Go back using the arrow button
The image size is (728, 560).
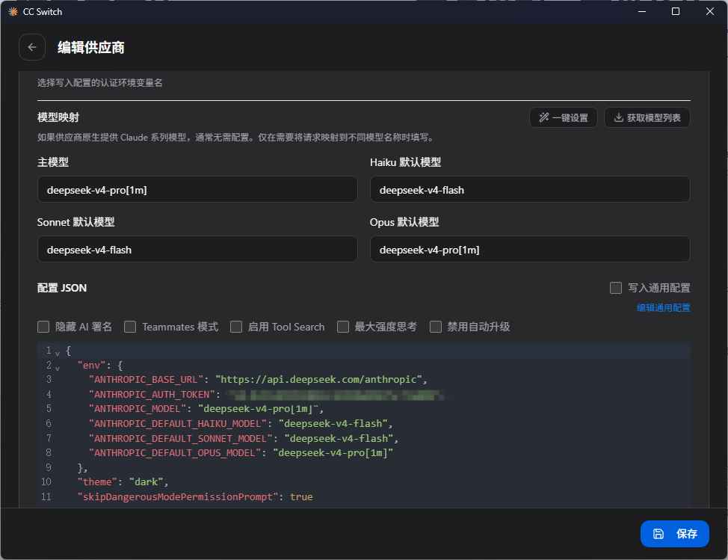pos(32,47)
